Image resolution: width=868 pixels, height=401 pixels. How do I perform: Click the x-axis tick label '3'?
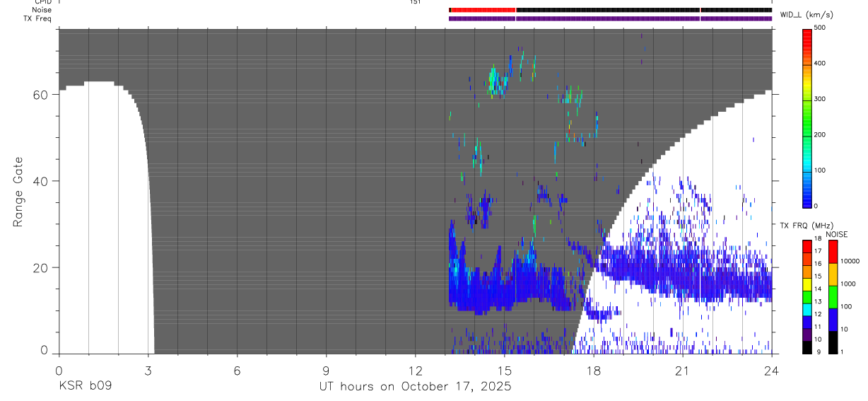(148, 370)
